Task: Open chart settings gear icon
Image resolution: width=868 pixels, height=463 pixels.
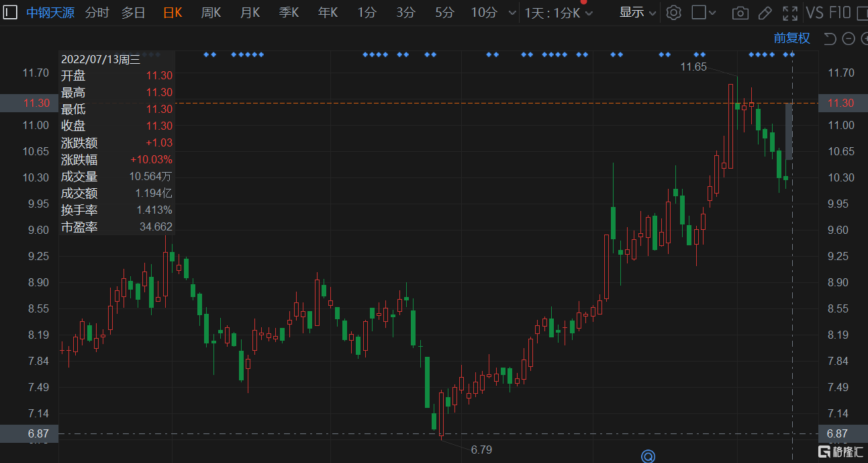Action: tap(673, 13)
